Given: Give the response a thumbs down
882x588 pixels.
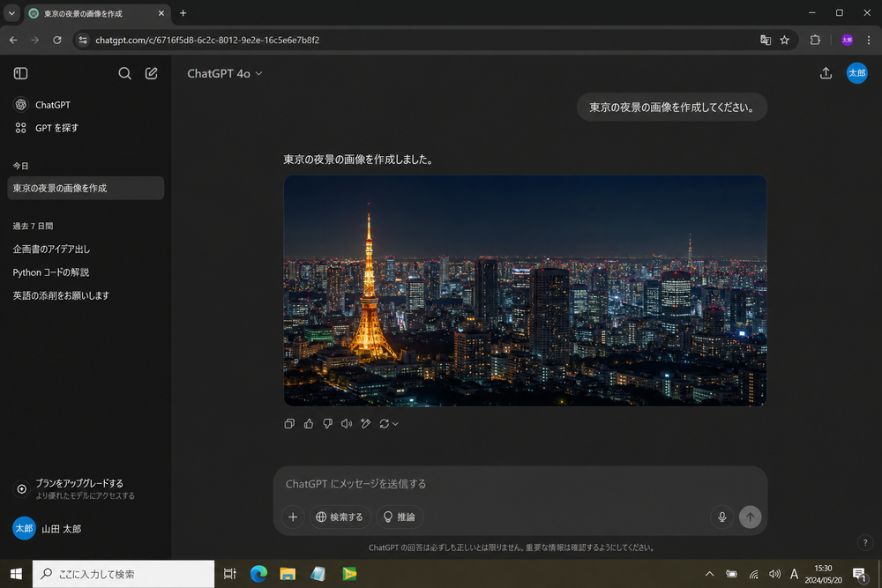Looking at the screenshot, I should pos(327,423).
